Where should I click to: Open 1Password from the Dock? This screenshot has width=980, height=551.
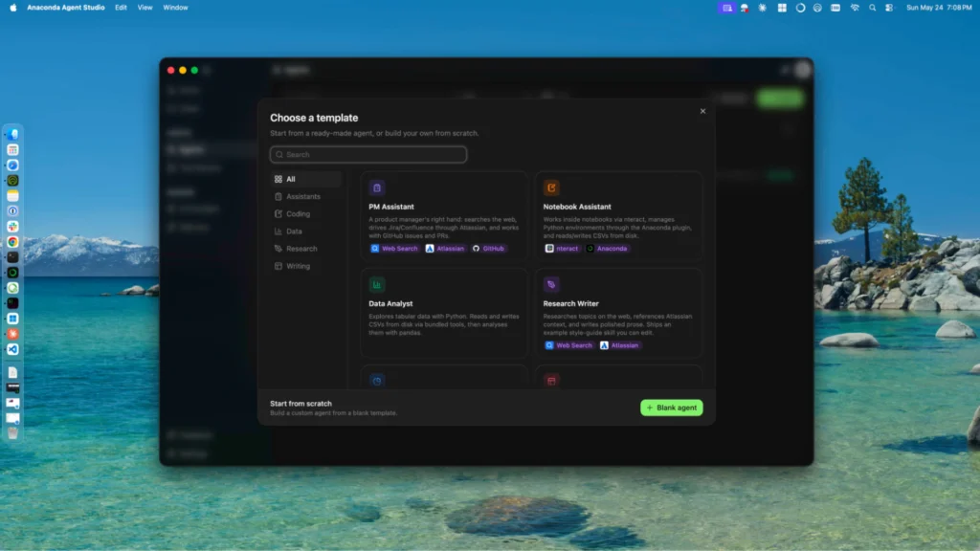12,211
